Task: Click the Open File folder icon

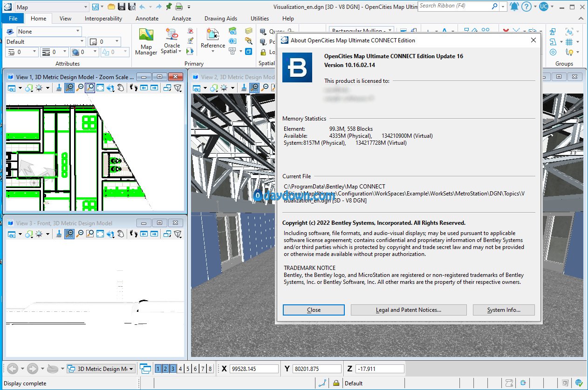Action: click(x=111, y=7)
